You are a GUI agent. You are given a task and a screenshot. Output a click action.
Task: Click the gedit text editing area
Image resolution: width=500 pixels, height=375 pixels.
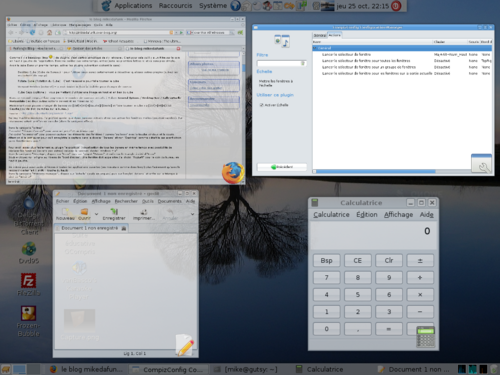point(126,291)
